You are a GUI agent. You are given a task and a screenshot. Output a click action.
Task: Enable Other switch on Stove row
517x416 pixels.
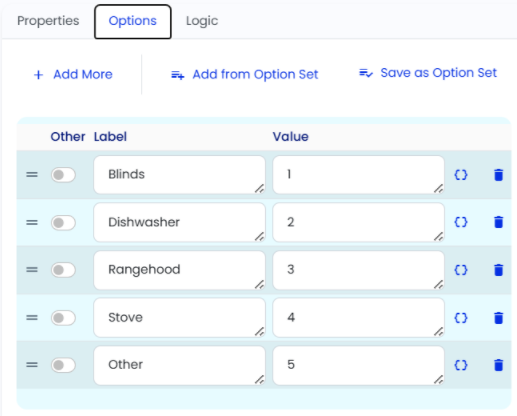click(x=63, y=318)
